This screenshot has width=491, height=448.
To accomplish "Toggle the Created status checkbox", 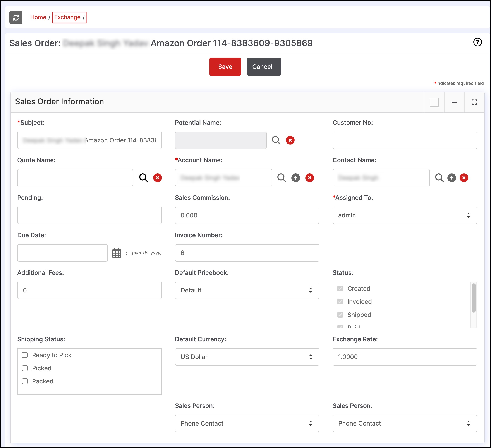I will tap(340, 289).
